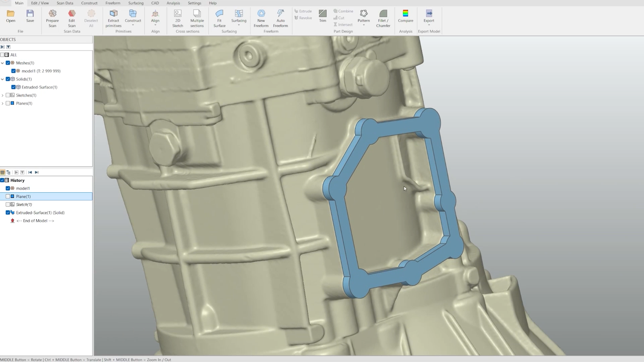Enable the Sketches(1) checkbox
This screenshot has height=362, width=644.
pos(8,95)
